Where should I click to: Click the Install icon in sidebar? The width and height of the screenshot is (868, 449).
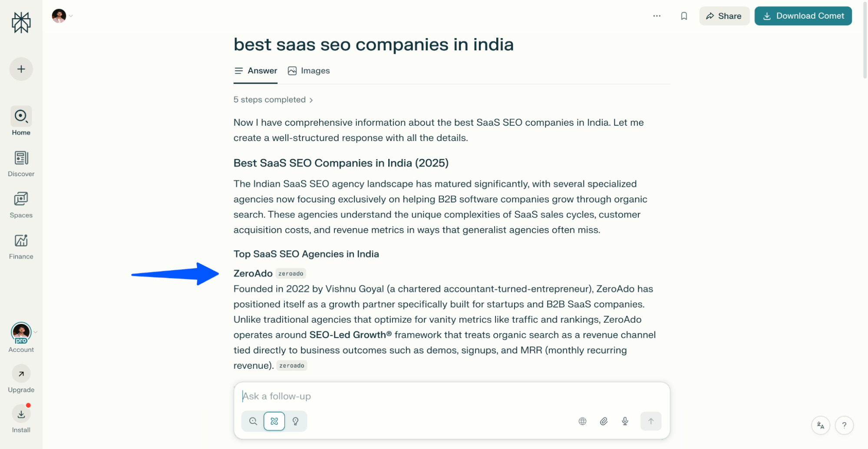(21, 414)
